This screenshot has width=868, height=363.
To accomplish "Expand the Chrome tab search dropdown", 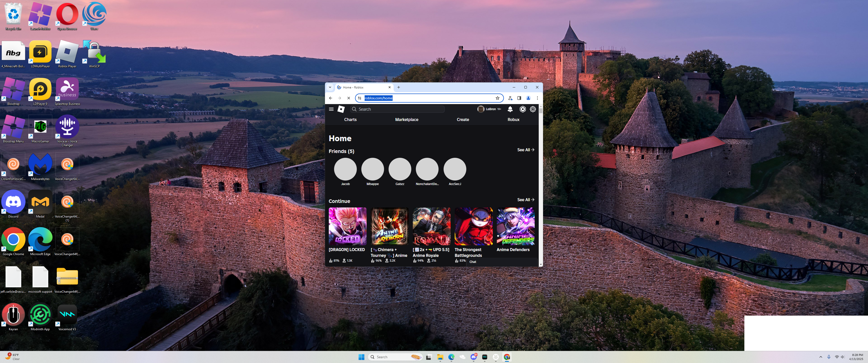I will point(330,87).
